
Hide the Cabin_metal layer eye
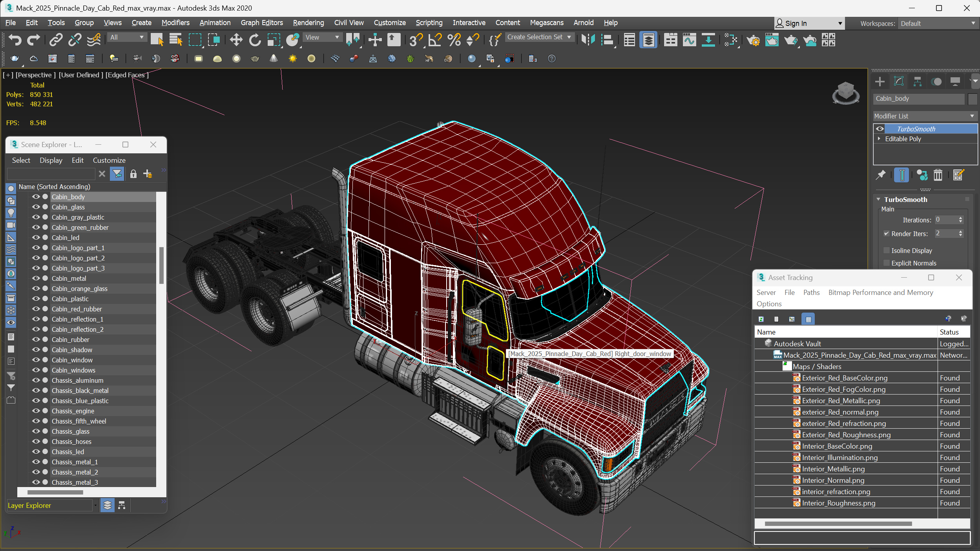point(36,278)
